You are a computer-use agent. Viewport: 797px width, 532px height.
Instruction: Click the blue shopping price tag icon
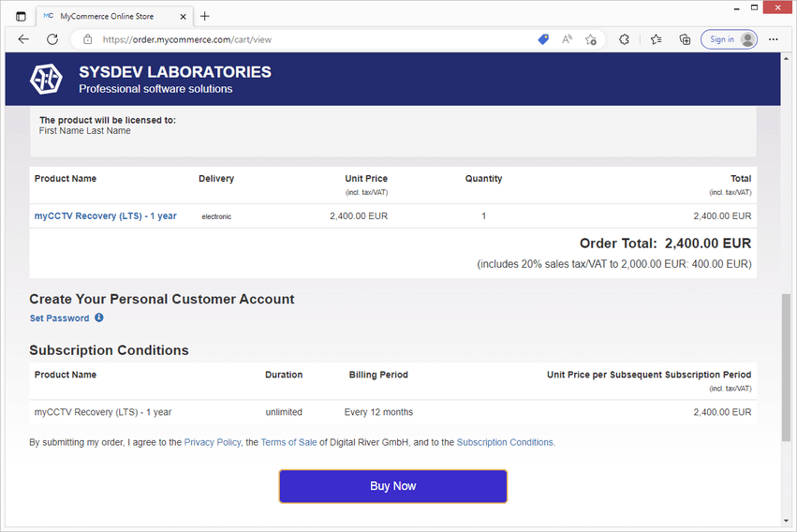click(x=543, y=39)
